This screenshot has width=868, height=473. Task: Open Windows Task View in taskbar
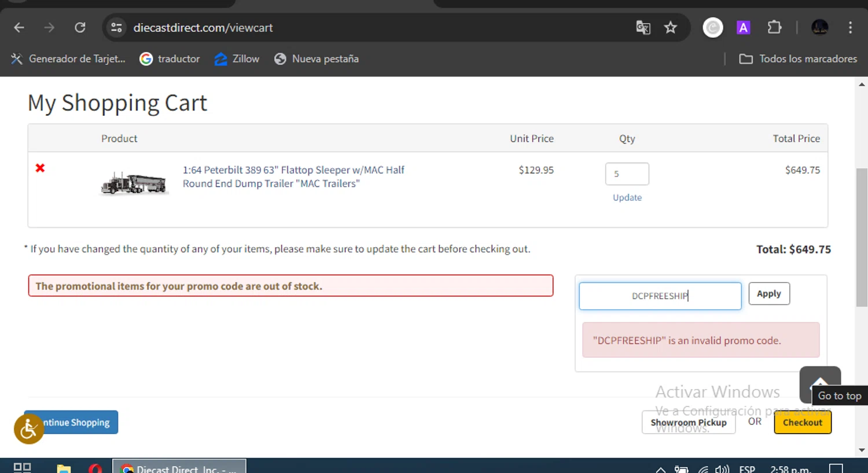coord(22,468)
